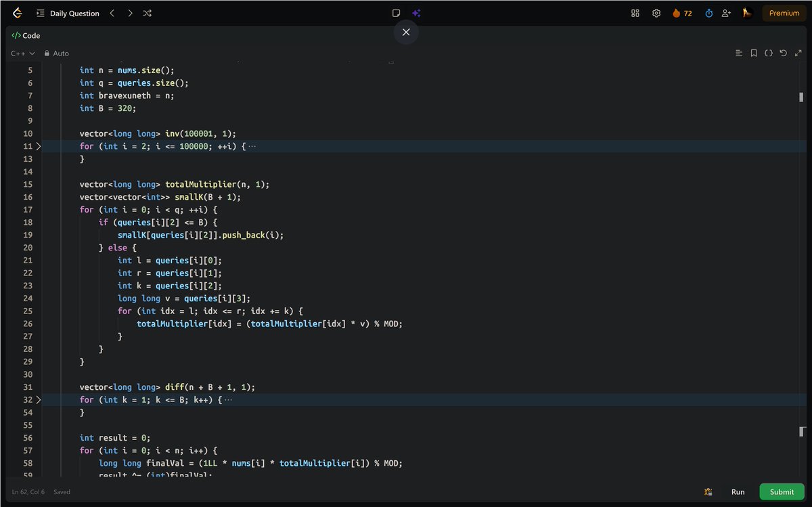Click line number 17 in the gutter
Screen dimensions: 812x507
pyautogui.click(x=28, y=210)
